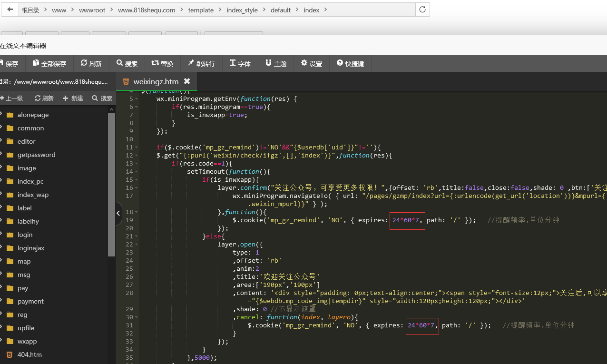Expand the index_wap folder
The image size is (607, 364).
(x=33, y=195)
